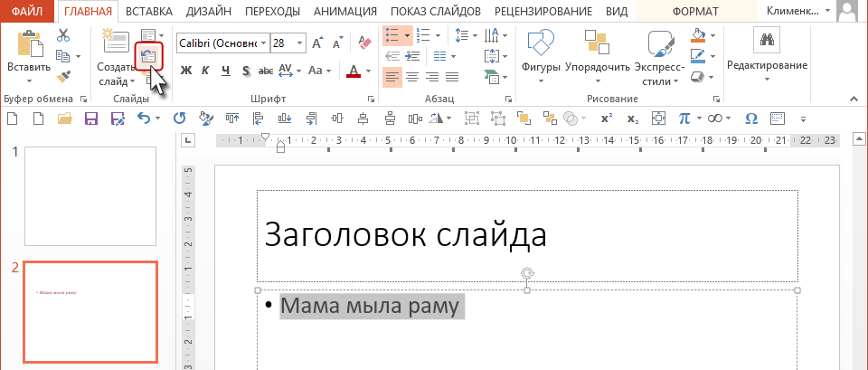This screenshot has height=370, width=868.
Task: Select the Format Painter brush icon
Action: click(x=63, y=76)
